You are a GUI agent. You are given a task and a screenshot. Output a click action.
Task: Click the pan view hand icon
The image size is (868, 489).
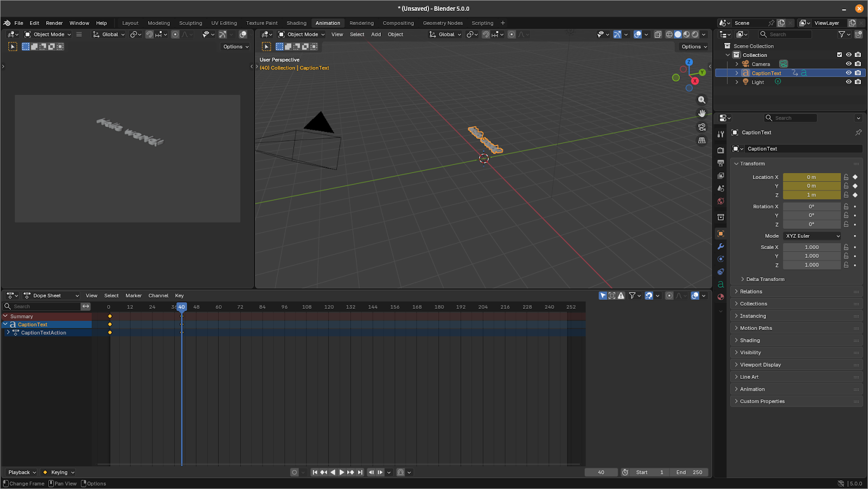coord(701,113)
